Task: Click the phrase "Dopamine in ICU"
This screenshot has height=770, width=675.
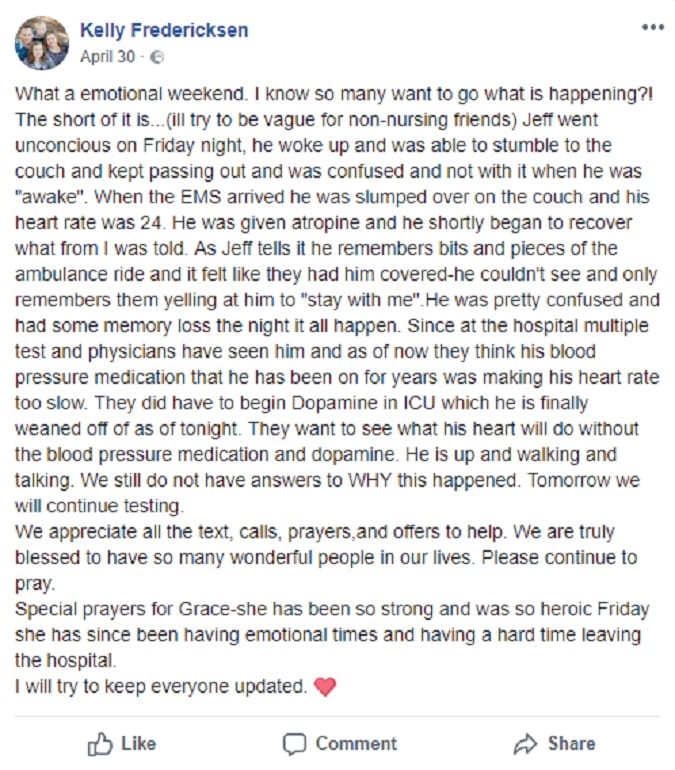Action: (363, 403)
